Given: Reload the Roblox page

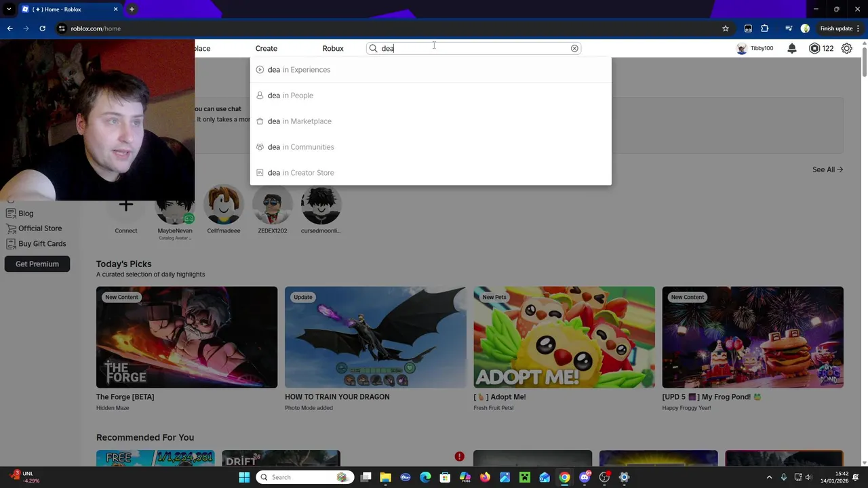Looking at the screenshot, I should tap(42, 28).
